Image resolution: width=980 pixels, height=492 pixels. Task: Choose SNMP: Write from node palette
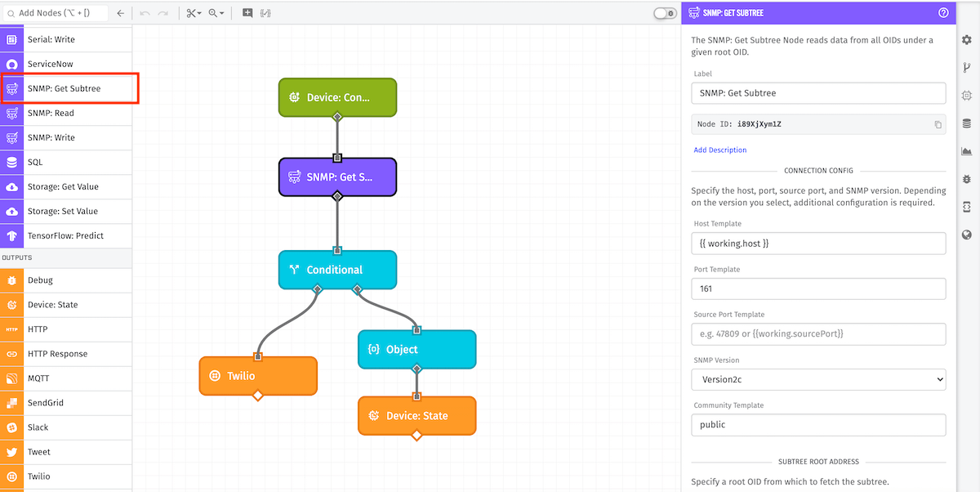65,137
